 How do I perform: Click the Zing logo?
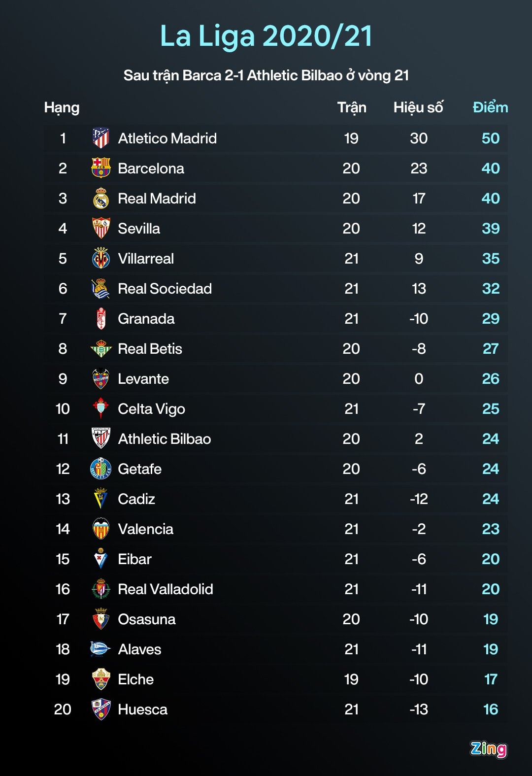click(x=488, y=749)
